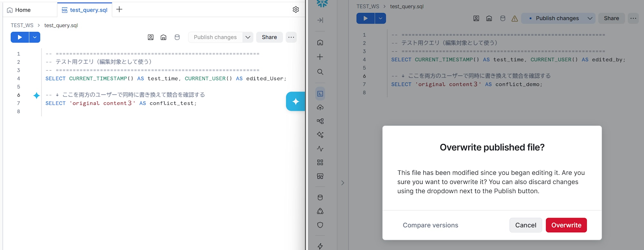Click the Create plus icon in right sidebar

tap(320, 57)
